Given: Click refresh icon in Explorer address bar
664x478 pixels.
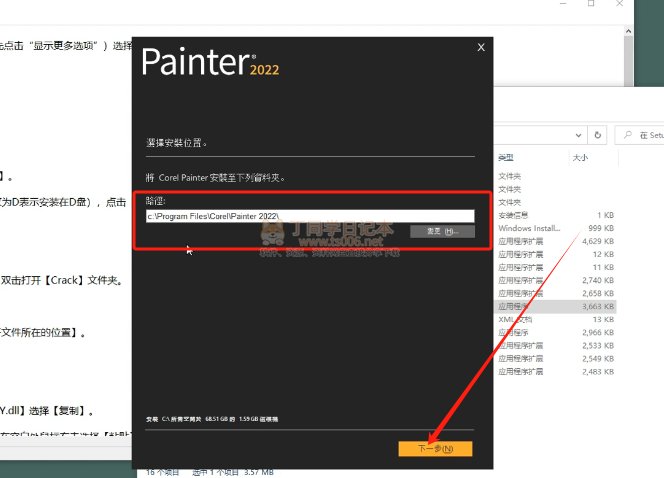Looking at the screenshot, I should [x=598, y=135].
